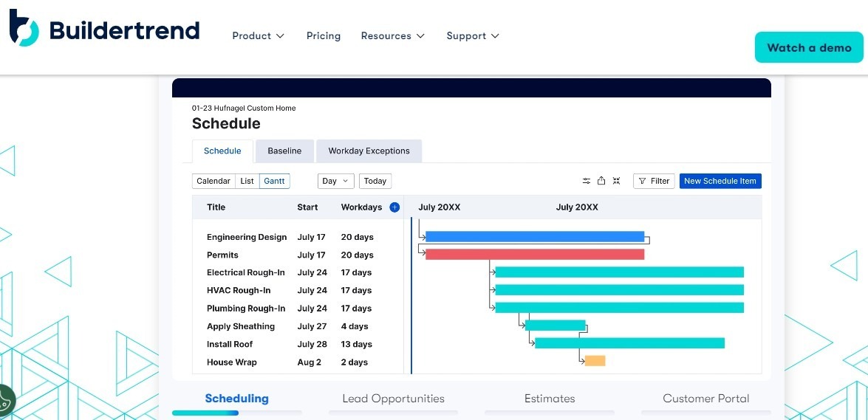Expand the Resources menu
This screenshot has width=868, height=420.
point(392,36)
